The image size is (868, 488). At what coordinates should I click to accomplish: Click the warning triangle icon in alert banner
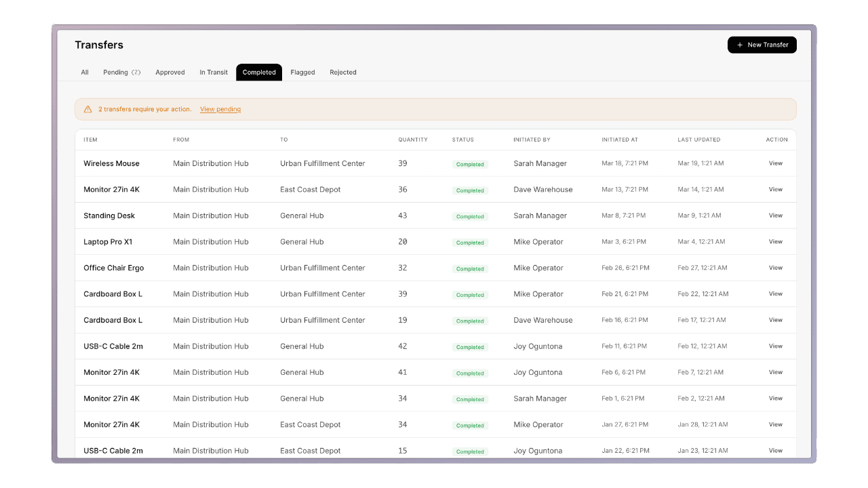click(87, 109)
